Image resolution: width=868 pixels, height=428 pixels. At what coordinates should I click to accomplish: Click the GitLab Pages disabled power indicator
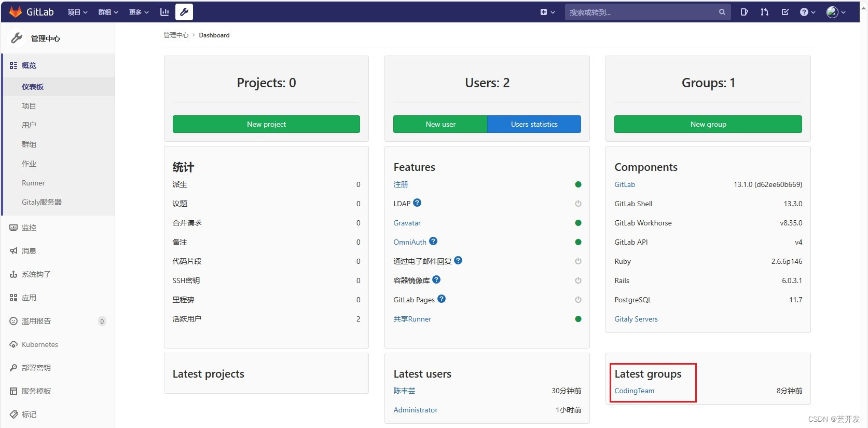point(578,300)
